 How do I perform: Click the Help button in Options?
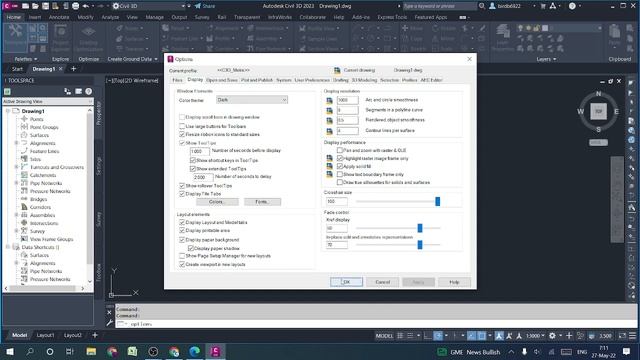454,282
